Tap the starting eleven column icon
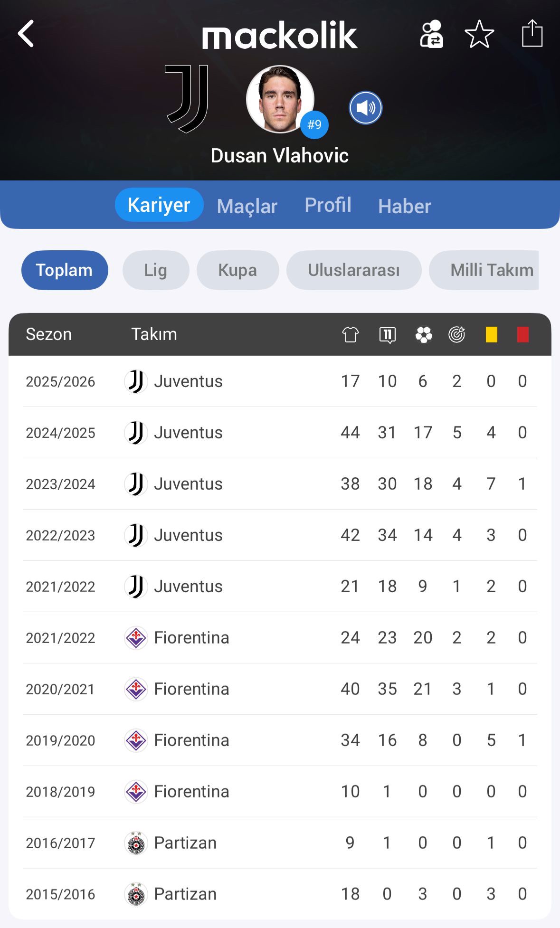560x928 pixels. point(388,335)
